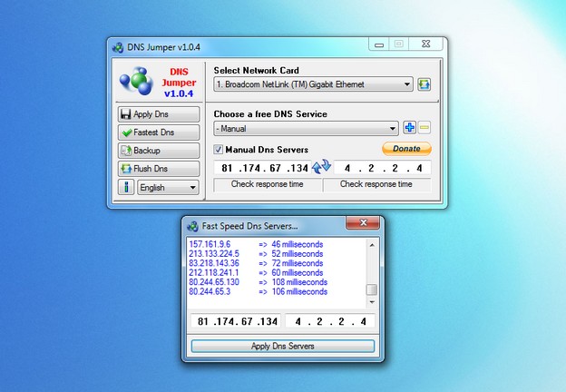Run the Fastest Dns test
The height and width of the screenshot is (392, 566).
159,132
